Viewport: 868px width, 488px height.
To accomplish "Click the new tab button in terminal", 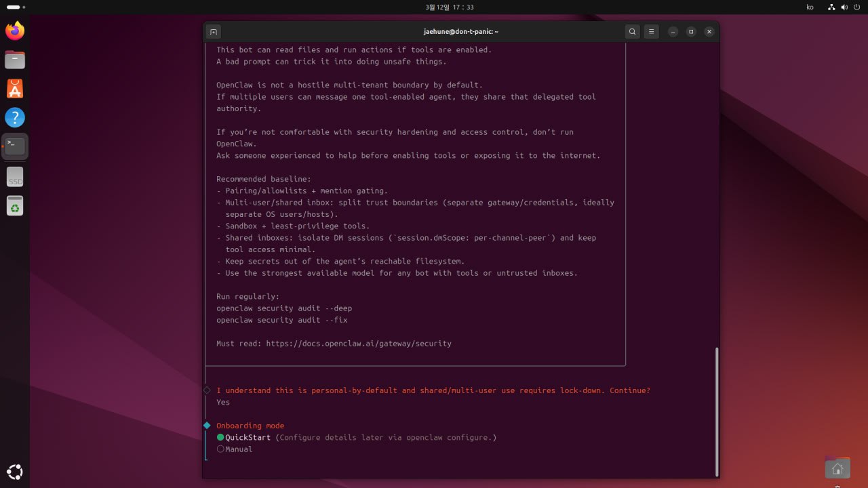I will click(213, 32).
